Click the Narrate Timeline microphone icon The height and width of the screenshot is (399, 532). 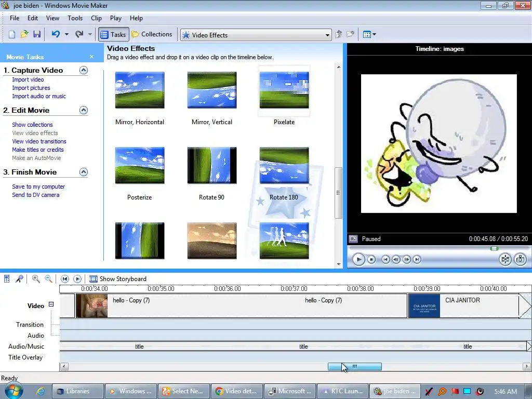[19, 279]
